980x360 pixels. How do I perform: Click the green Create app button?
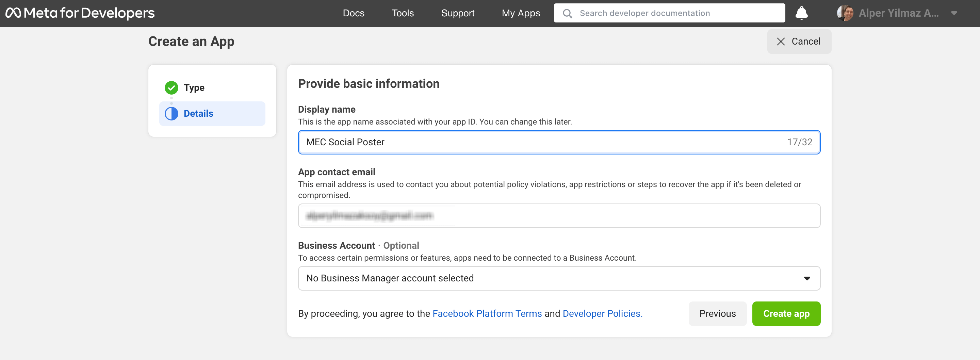pyautogui.click(x=786, y=314)
